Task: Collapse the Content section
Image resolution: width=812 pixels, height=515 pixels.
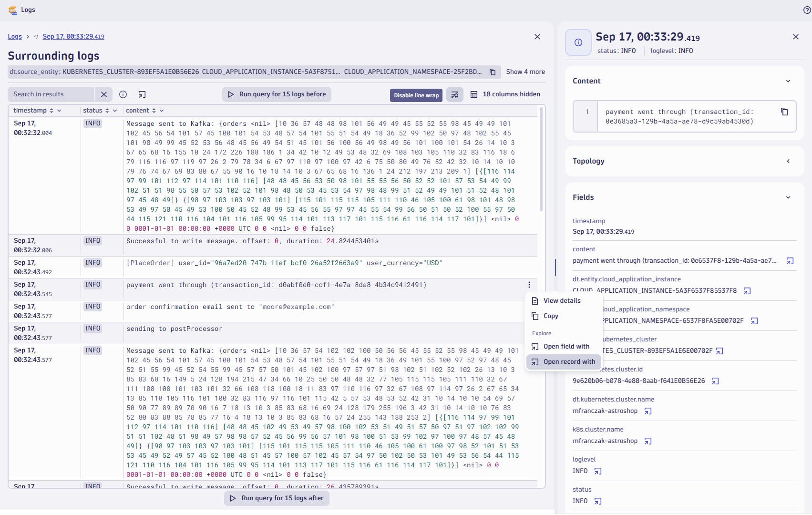Action: (788, 81)
